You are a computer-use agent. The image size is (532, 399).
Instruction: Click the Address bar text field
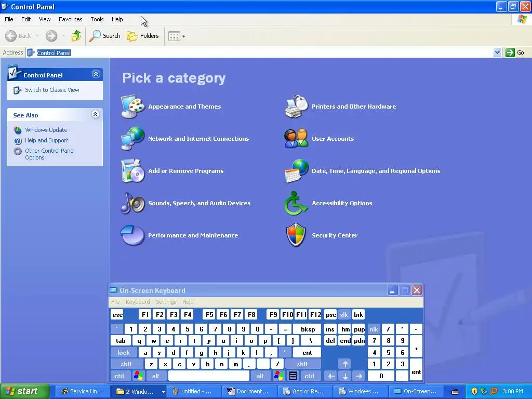[260, 52]
